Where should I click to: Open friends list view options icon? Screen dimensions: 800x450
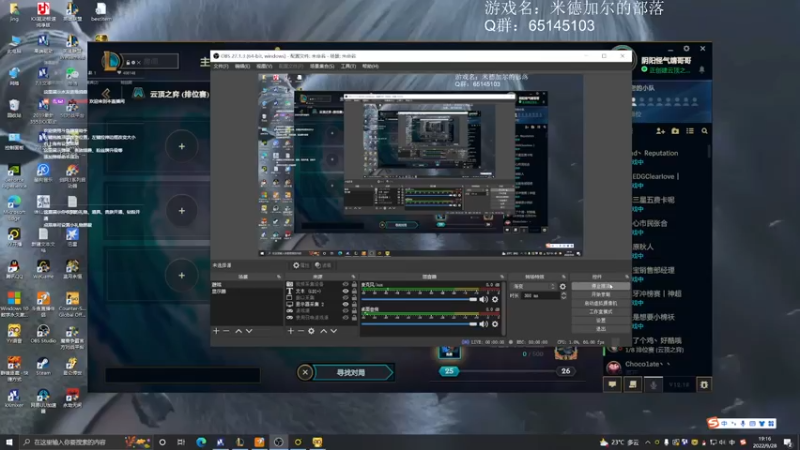tap(690, 131)
